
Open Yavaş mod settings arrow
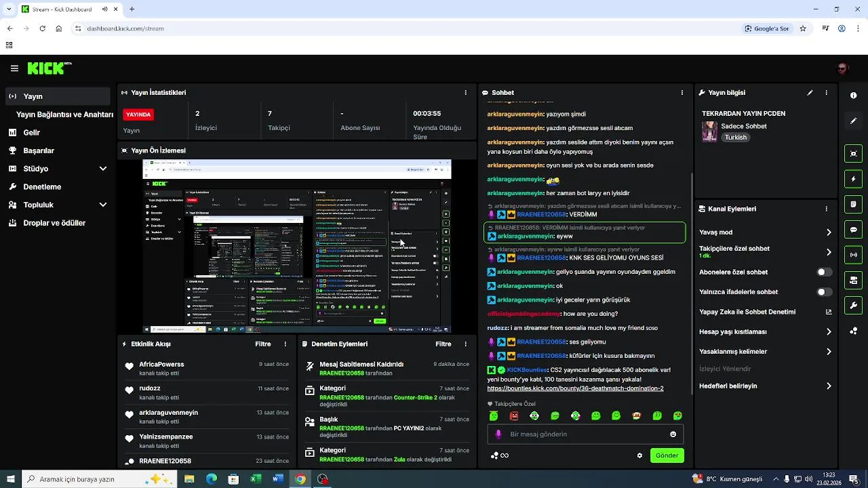click(829, 232)
